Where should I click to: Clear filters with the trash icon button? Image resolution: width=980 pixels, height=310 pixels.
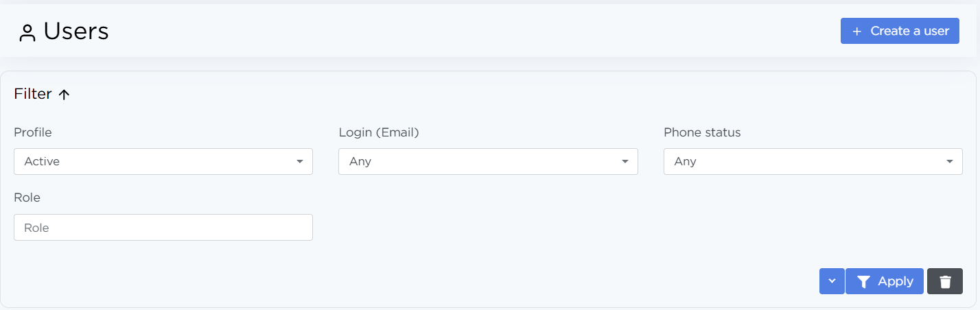[x=945, y=281]
